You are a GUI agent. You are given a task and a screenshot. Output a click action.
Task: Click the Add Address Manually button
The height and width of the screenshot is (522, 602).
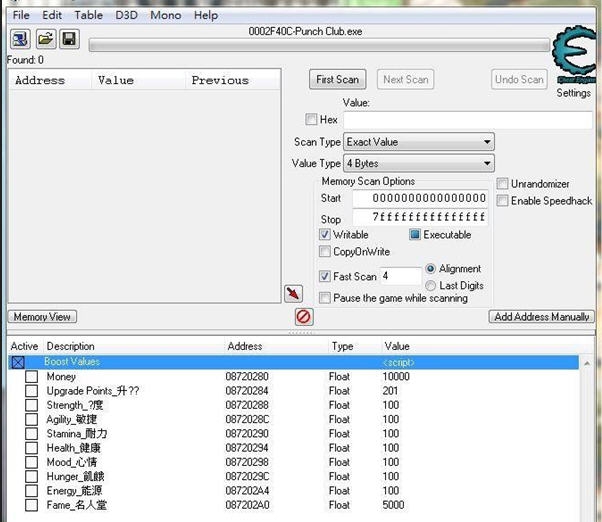[x=542, y=317]
